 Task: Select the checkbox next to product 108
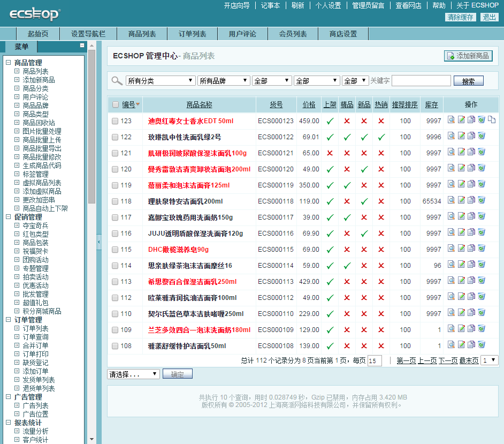coord(115,346)
